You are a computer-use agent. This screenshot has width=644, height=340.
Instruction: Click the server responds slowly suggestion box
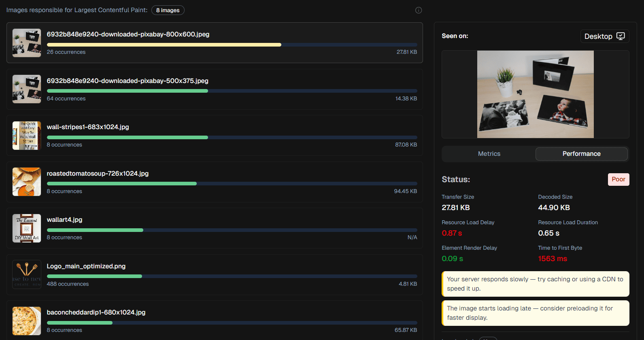point(535,284)
